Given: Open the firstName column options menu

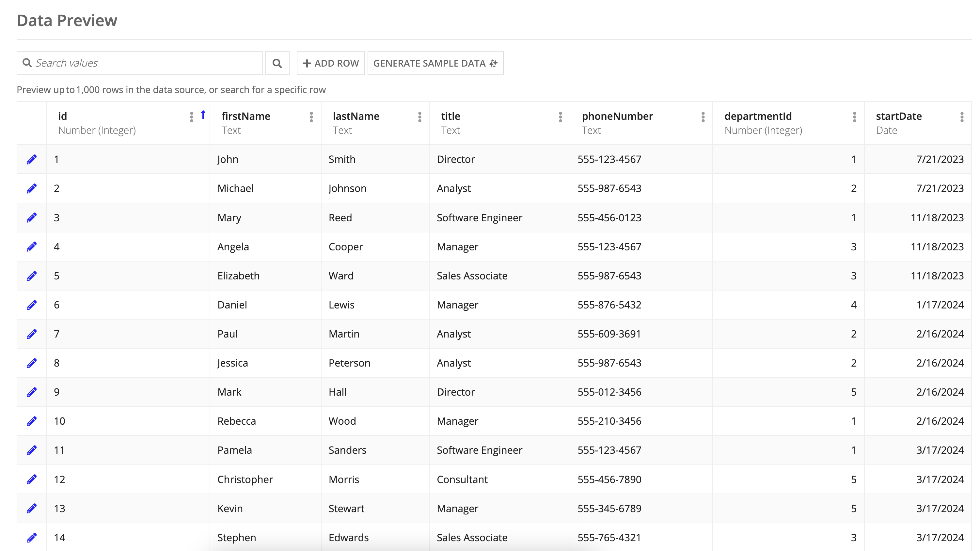Looking at the screenshot, I should pos(311,117).
